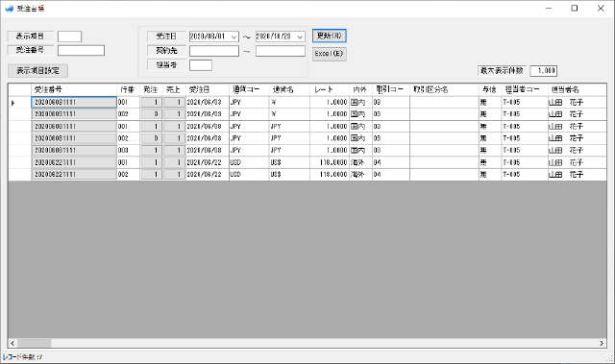Maximize the 受注台帳 window

click(575, 9)
